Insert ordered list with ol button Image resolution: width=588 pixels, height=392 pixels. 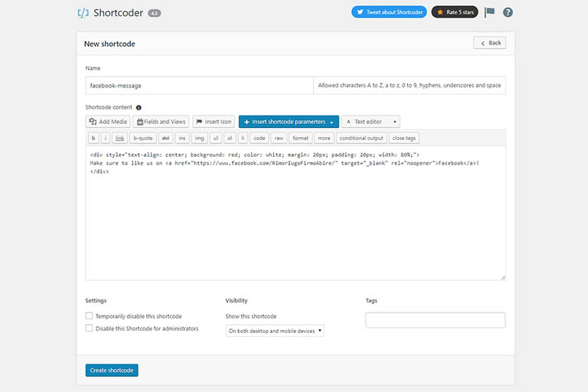(x=230, y=138)
